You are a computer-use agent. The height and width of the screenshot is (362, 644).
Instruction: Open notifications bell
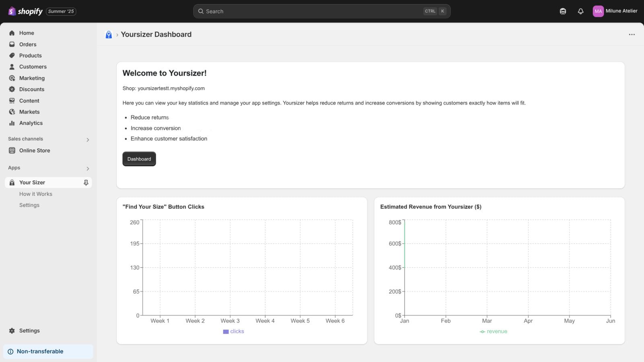pos(580,11)
